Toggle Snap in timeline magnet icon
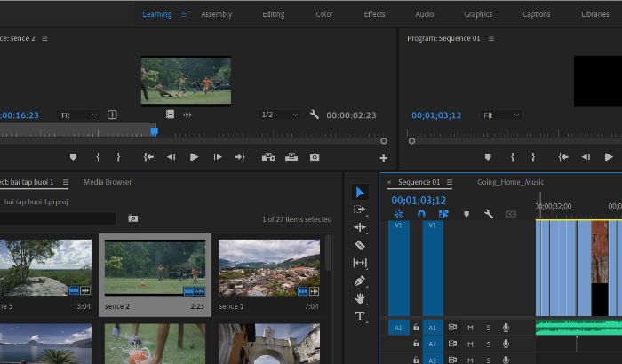 pos(421,214)
